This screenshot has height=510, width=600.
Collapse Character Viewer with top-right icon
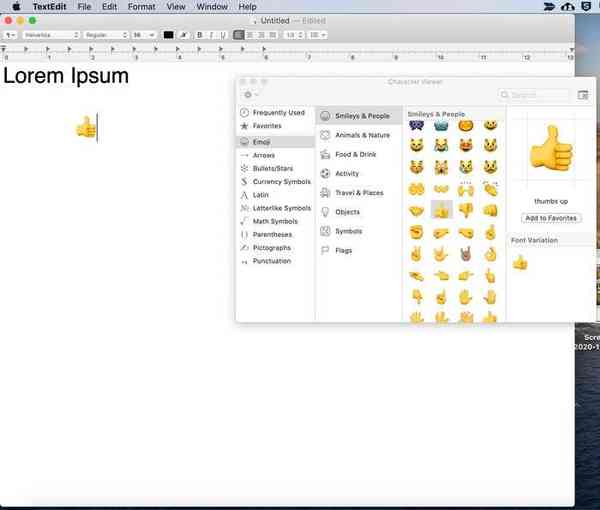(583, 95)
